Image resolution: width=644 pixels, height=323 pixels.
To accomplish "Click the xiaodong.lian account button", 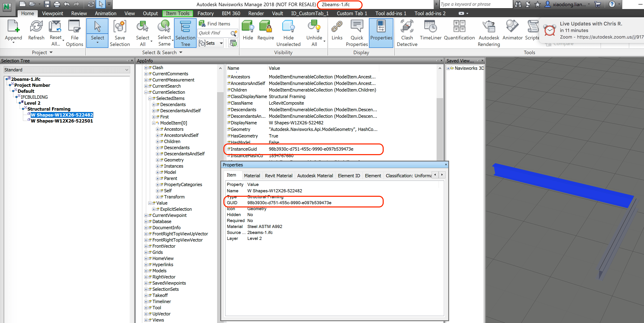I will [x=567, y=4].
